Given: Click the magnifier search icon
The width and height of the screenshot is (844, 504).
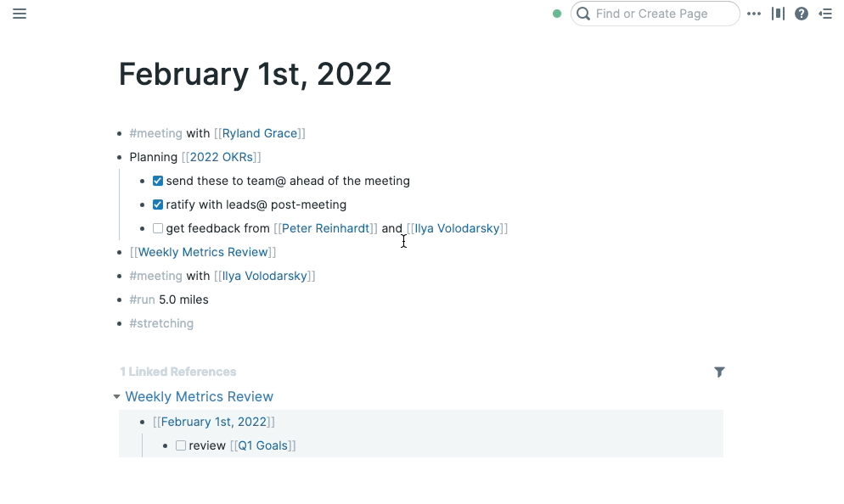Looking at the screenshot, I should 583,14.
